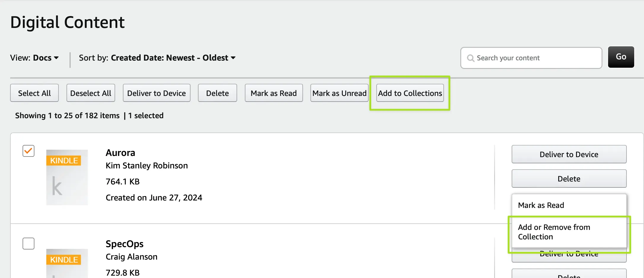Click the Deselect All button

pos(91,93)
